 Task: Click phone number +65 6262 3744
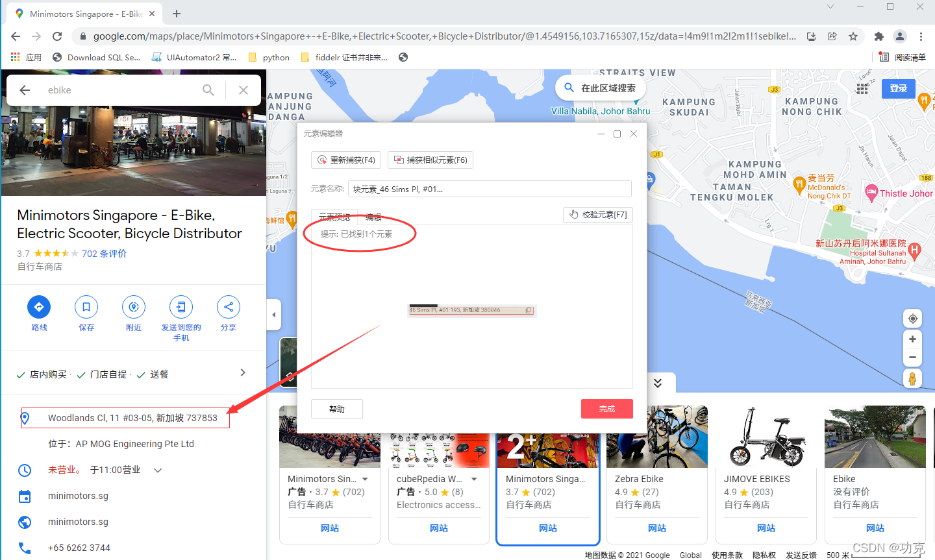(x=79, y=548)
